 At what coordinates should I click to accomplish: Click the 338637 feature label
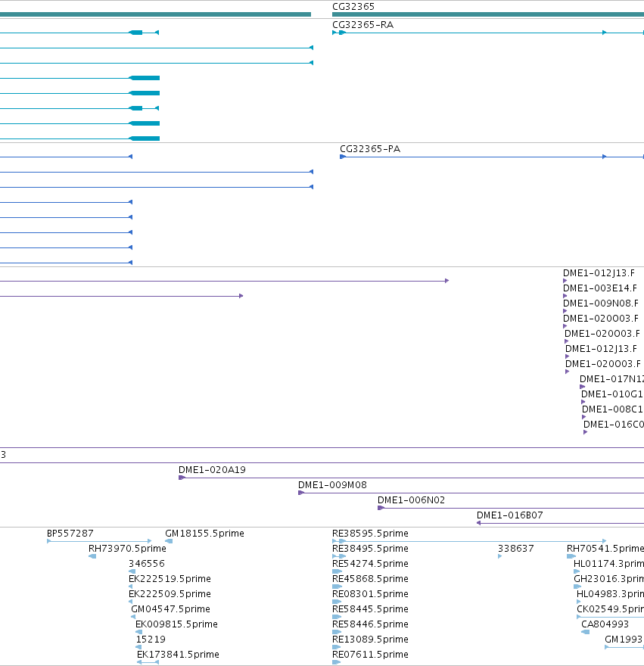coord(515,549)
